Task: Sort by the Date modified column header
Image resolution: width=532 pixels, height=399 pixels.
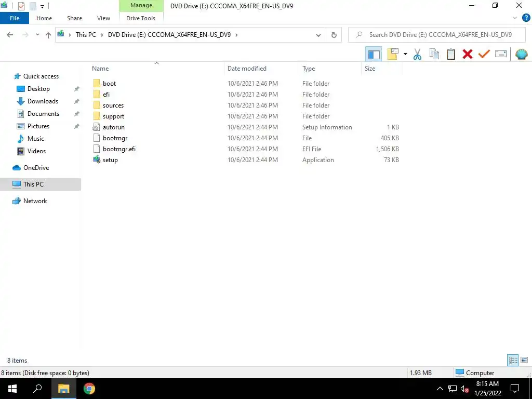Action: pos(262,69)
